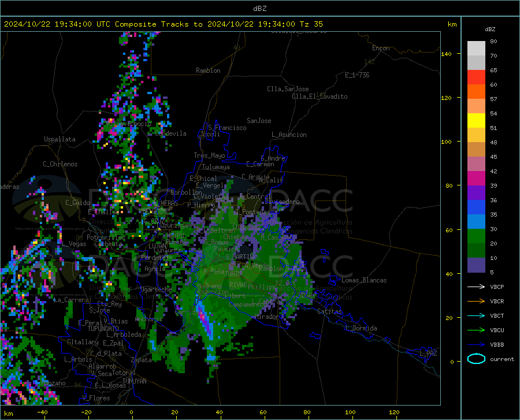This screenshot has width=520, height=420.
Task: Click the 'V_Flores' map label
Action: 96,398
